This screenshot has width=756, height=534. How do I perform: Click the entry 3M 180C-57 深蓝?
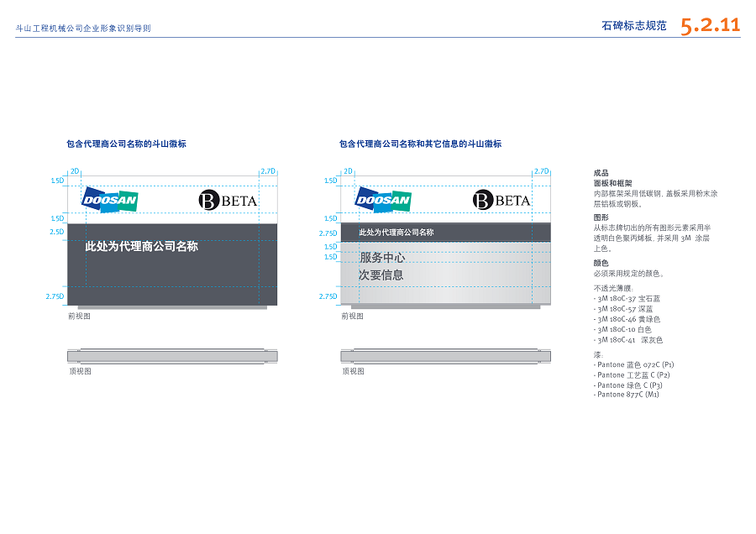click(x=623, y=309)
